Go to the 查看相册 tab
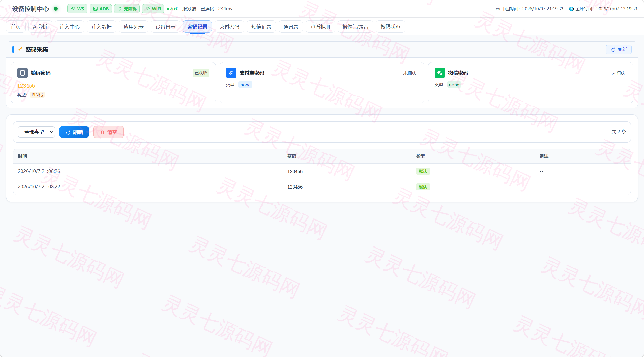The height and width of the screenshot is (357, 644). 320,26
